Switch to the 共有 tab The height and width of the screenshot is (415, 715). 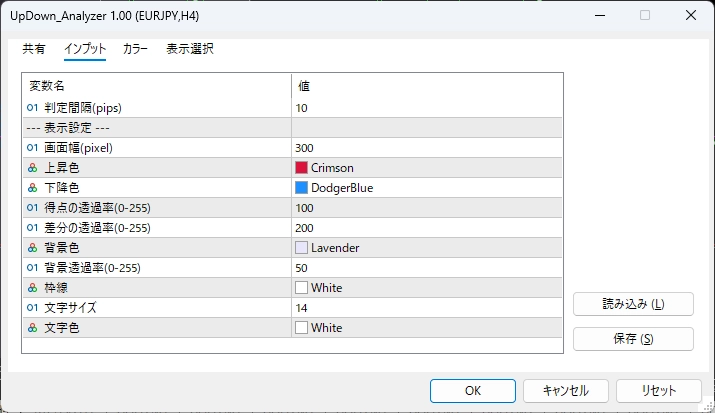(x=34, y=48)
